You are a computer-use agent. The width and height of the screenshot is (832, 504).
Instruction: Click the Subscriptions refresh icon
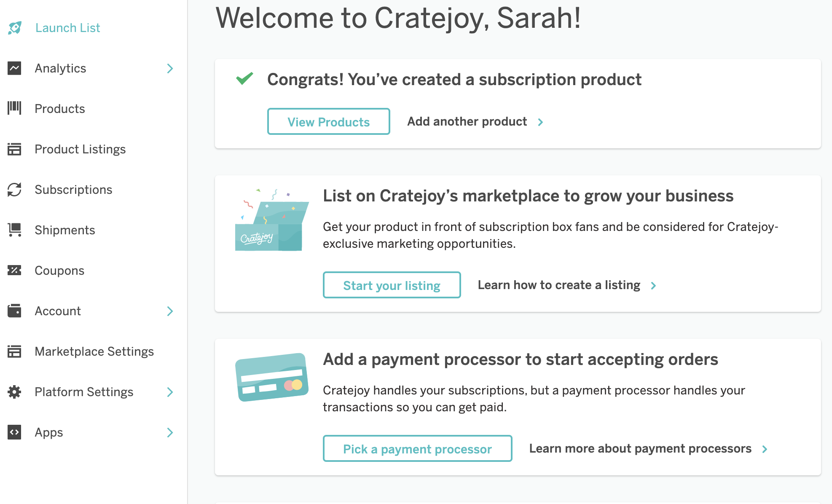(14, 190)
